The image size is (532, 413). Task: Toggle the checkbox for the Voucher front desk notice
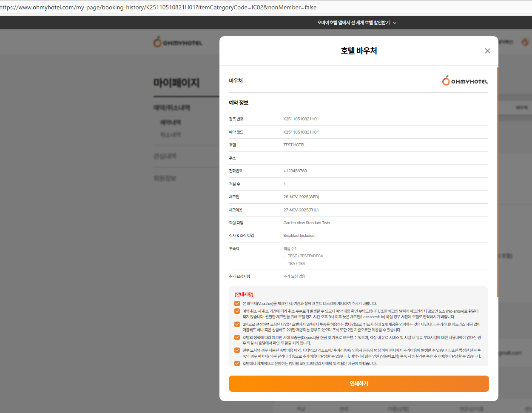click(x=237, y=304)
